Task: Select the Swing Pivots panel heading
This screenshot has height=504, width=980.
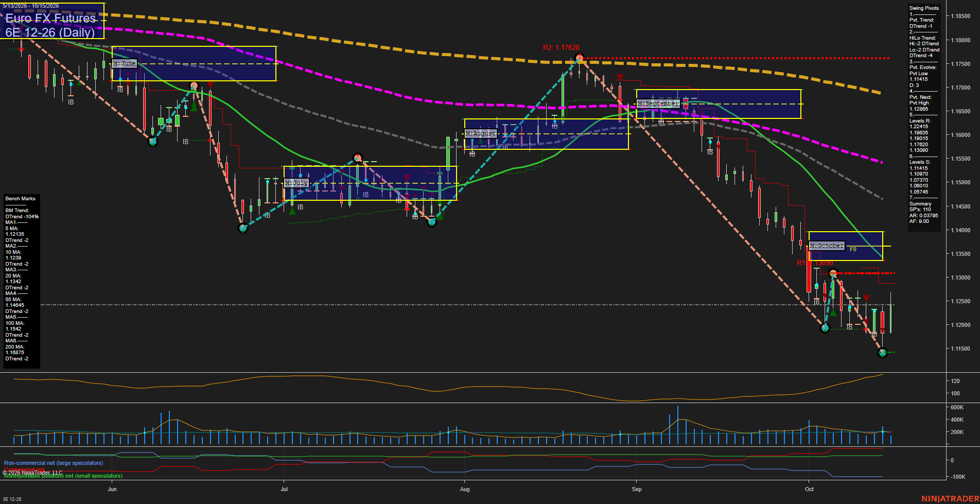Action: (x=924, y=8)
